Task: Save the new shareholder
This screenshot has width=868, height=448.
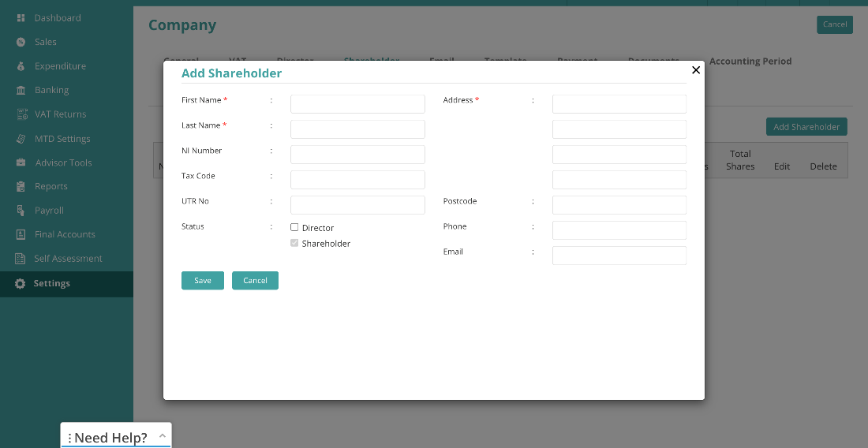Action: pyautogui.click(x=203, y=281)
